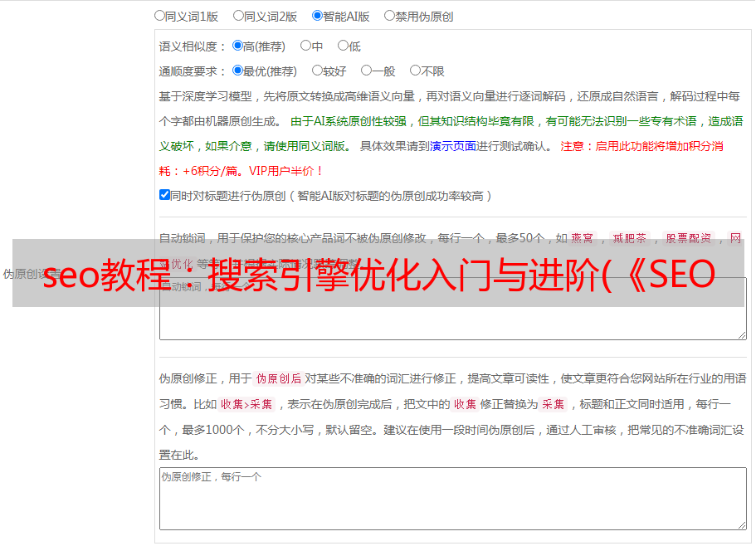Screen dimensions: 756x546
Task: Set 语义相似度 to 低
Action: point(343,46)
